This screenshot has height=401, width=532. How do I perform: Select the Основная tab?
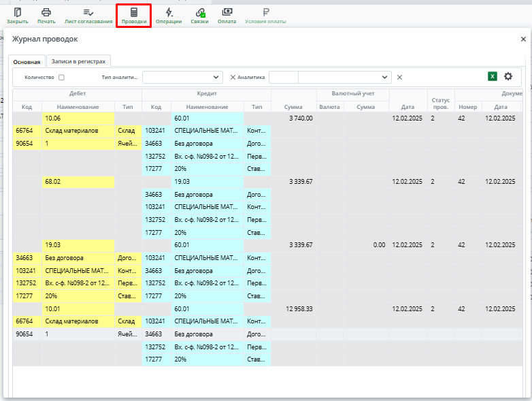[27, 62]
